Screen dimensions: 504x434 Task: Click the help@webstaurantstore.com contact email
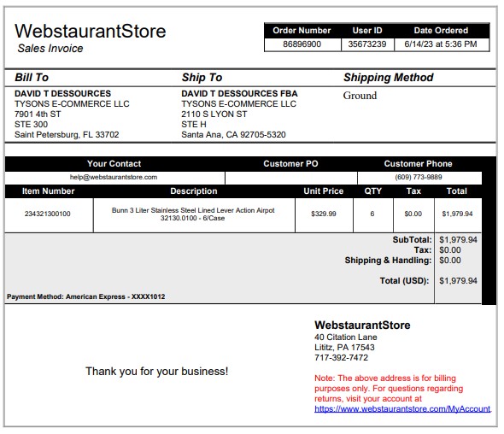coord(114,177)
